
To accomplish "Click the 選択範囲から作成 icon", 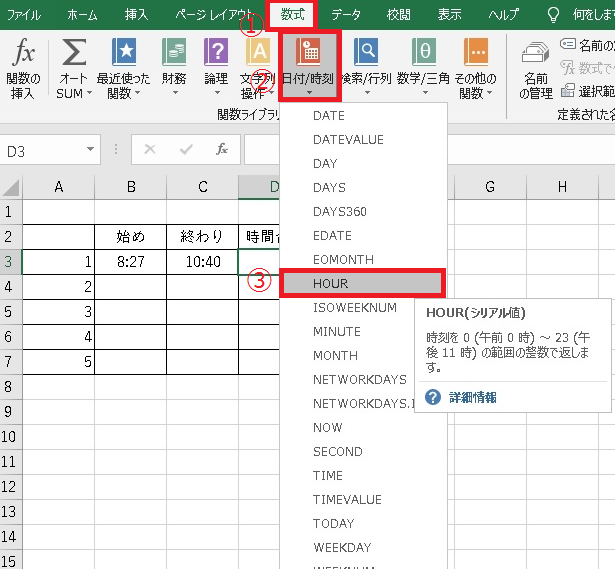I will pyautogui.click(x=568, y=91).
